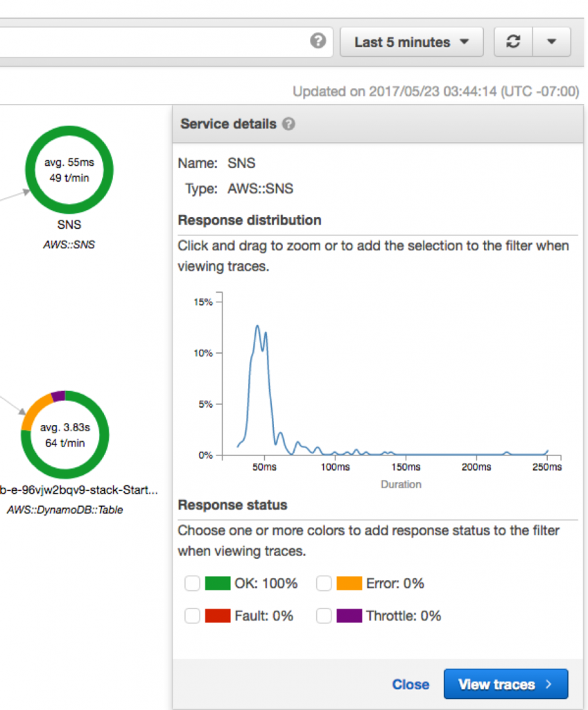Select the SNS service node circle
This screenshot has height=710, width=588.
click(x=69, y=169)
